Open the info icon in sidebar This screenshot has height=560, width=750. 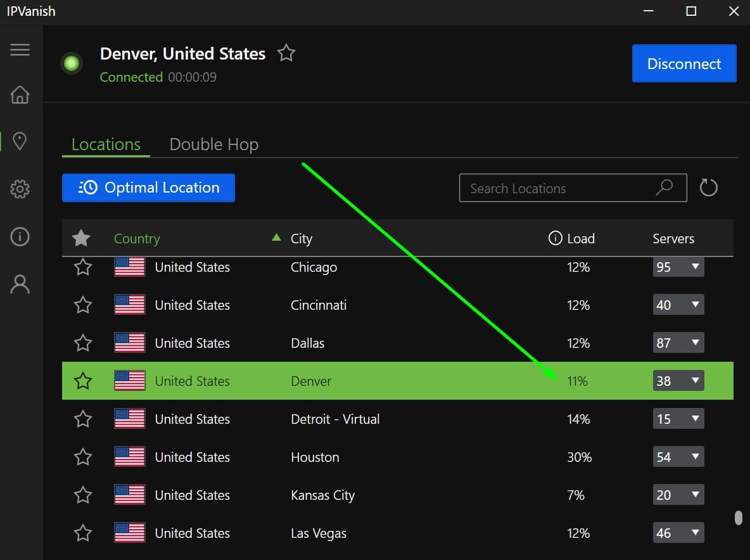point(20,237)
